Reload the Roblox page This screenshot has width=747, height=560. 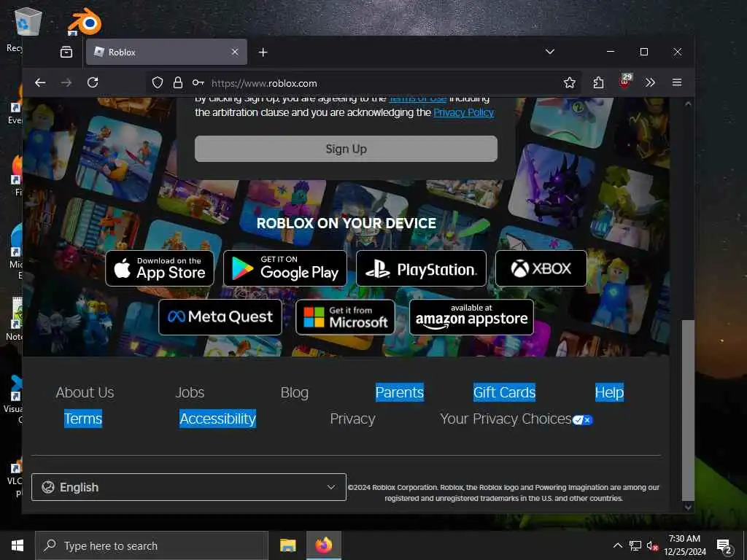[93, 83]
